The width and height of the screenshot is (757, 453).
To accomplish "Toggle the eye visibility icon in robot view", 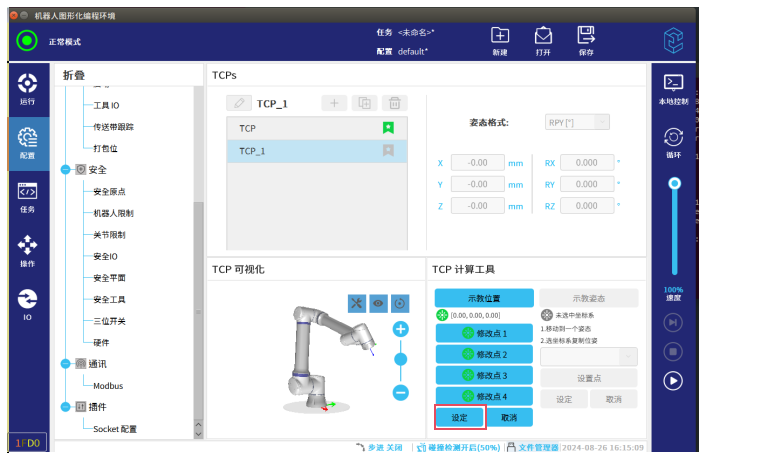I will tap(379, 303).
